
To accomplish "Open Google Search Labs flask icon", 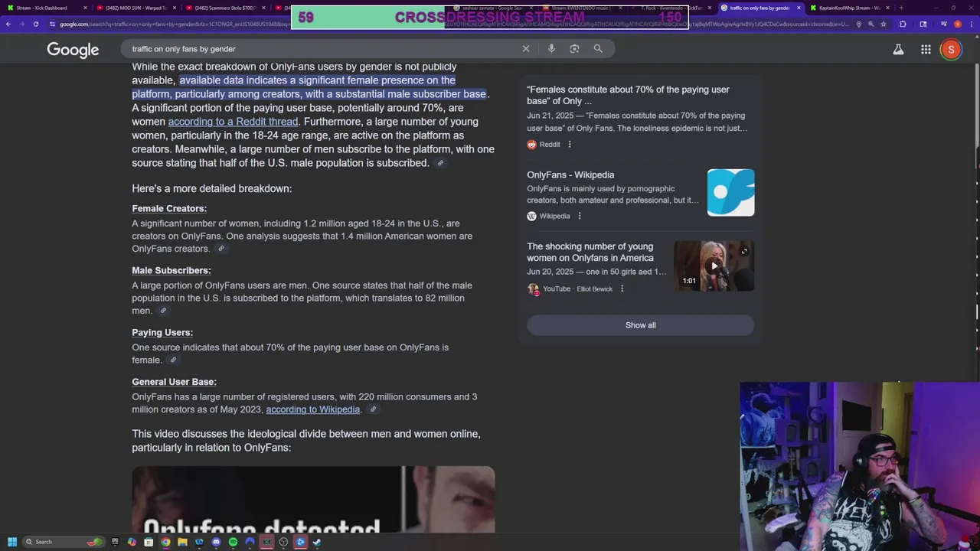I will point(898,50).
